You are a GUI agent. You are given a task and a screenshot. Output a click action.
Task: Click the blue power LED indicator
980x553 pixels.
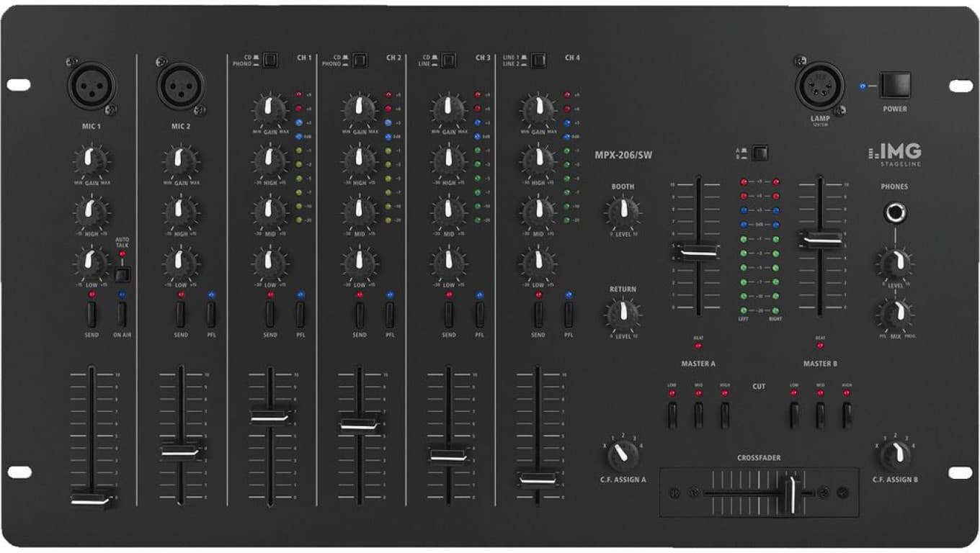863,86
